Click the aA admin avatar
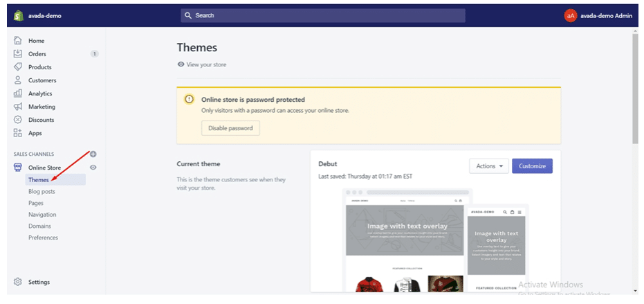 pos(571,16)
